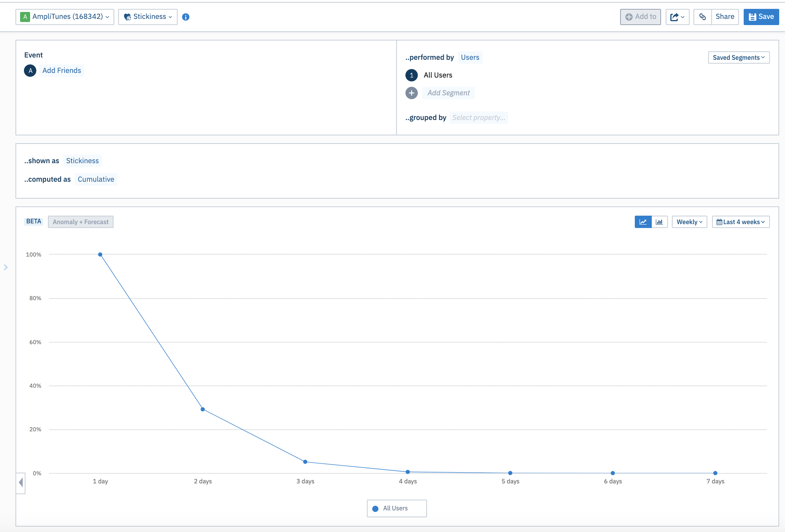Image resolution: width=785 pixels, height=532 pixels.
Task: Switch to line chart view
Action: tap(643, 222)
